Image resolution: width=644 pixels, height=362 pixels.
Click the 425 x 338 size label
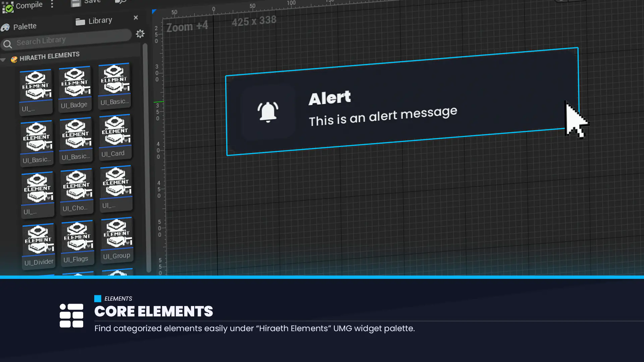click(254, 21)
